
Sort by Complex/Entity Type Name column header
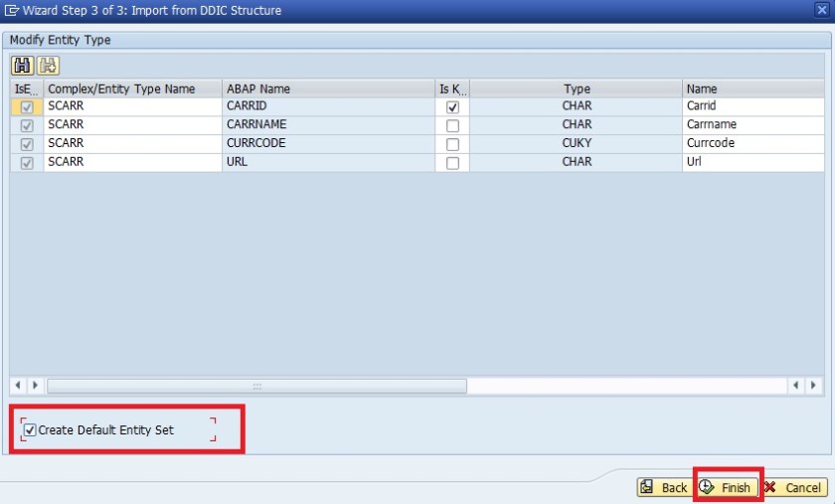(132, 89)
